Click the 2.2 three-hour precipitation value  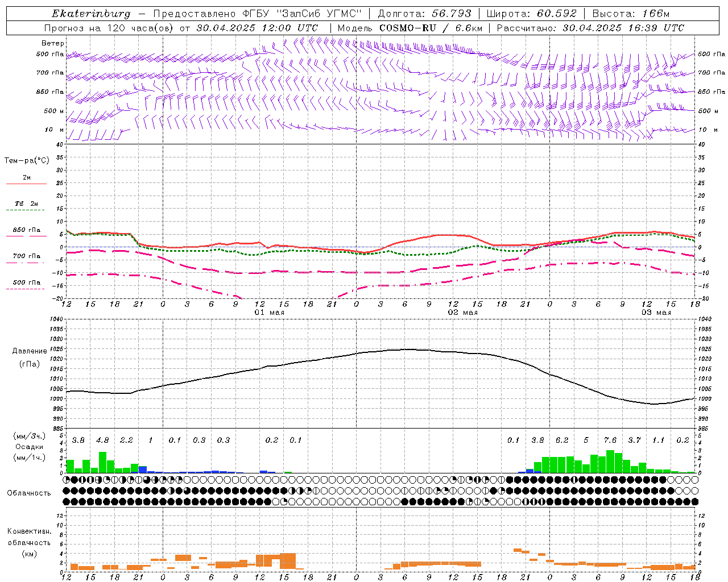click(x=126, y=440)
